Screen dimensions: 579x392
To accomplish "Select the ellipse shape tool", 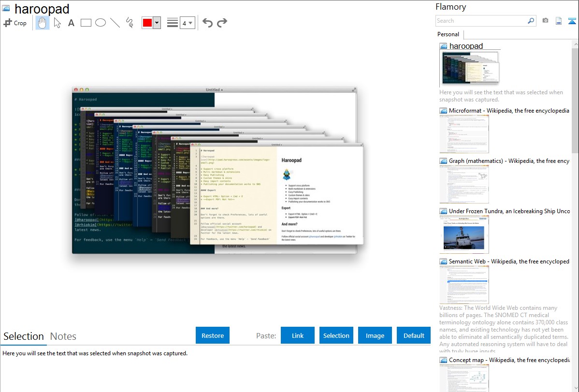I will [101, 23].
